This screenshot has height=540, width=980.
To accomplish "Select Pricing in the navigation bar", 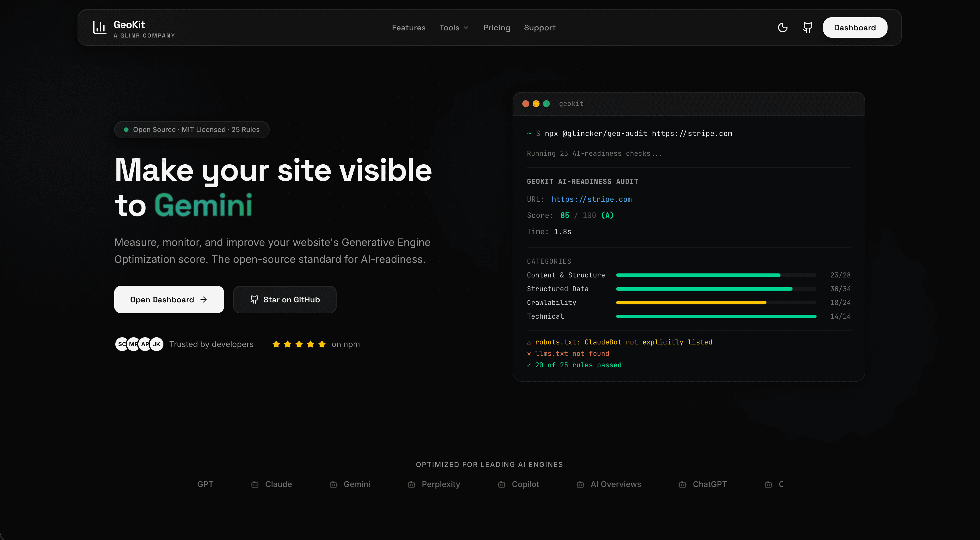I will point(497,27).
